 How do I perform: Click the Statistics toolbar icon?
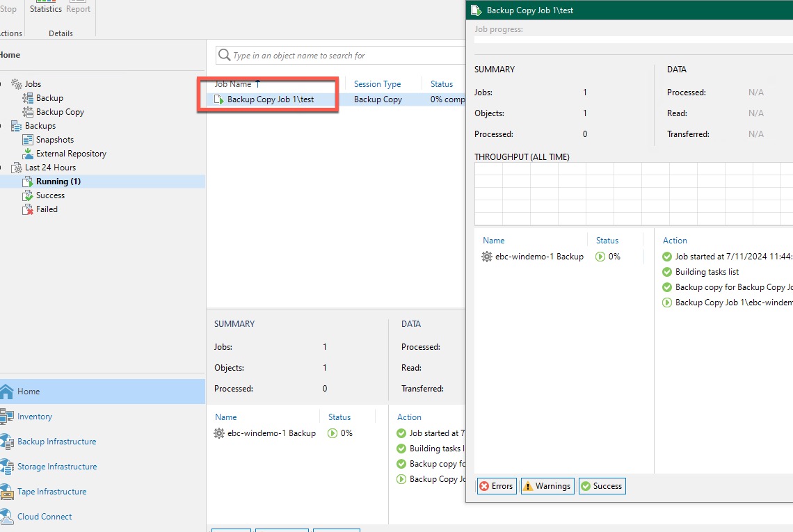pyautogui.click(x=46, y=7)
